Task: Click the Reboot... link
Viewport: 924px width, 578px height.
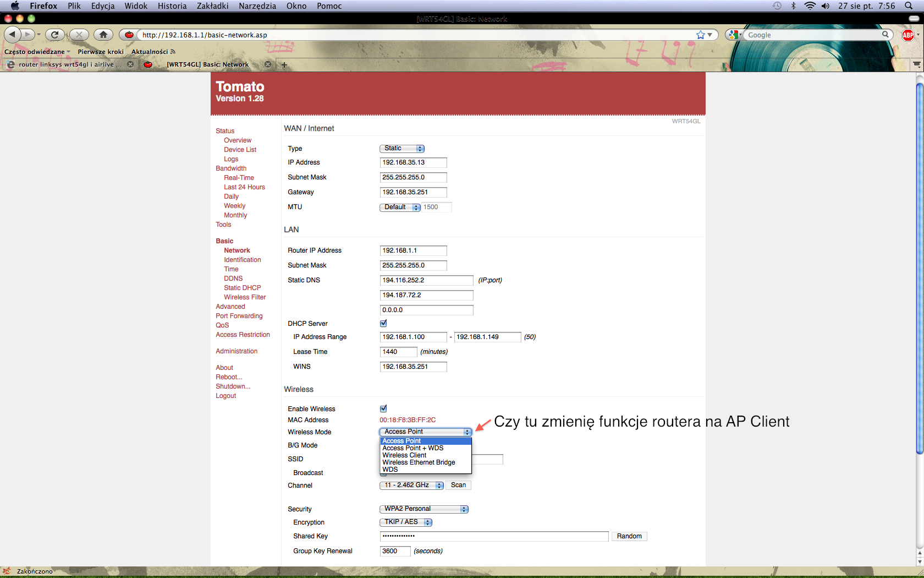Action: click(229, 377)
